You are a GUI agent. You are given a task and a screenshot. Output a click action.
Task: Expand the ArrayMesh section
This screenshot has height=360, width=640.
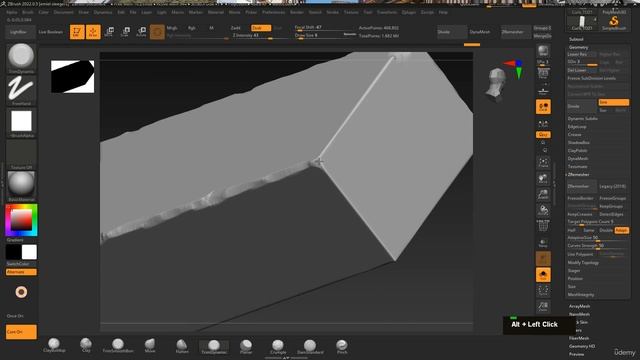(x=579, y=306)
